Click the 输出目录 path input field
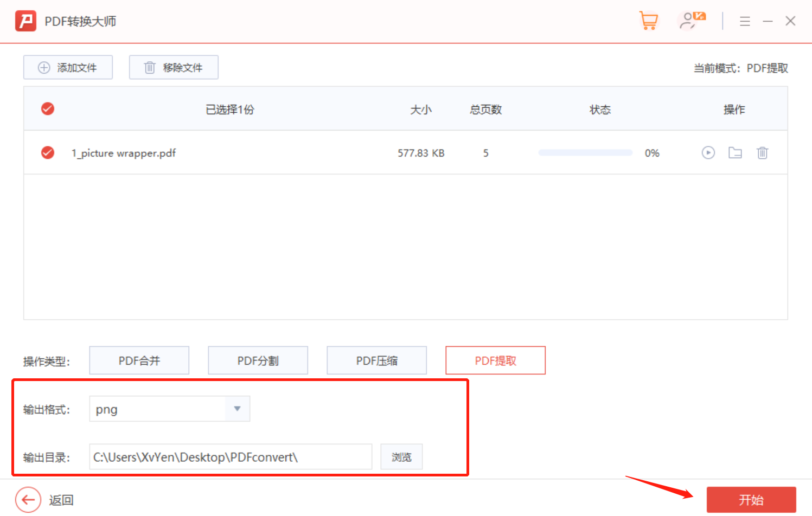 231,457
